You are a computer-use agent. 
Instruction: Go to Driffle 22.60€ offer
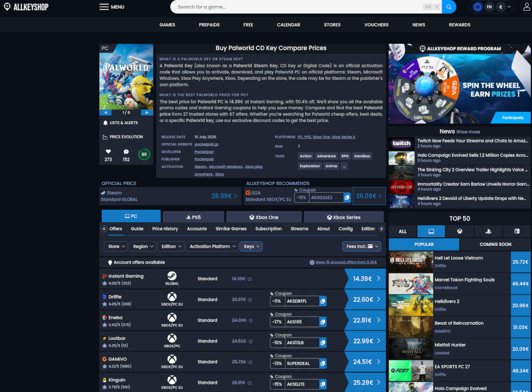366,299
